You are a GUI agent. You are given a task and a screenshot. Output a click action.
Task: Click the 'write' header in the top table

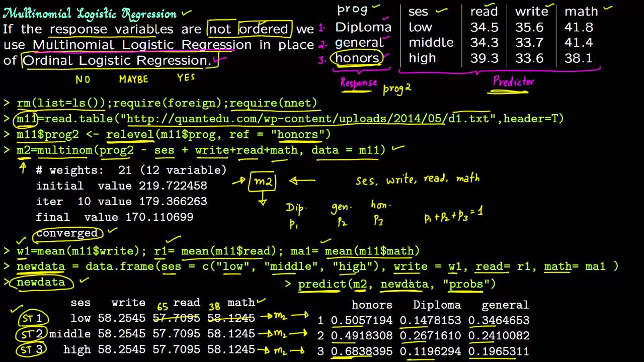pos(531,11)
